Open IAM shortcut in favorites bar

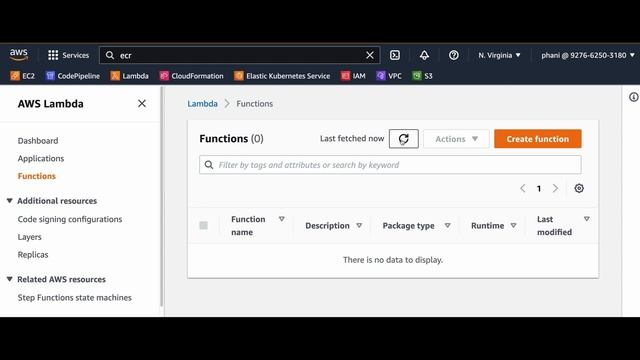[353, 76]
